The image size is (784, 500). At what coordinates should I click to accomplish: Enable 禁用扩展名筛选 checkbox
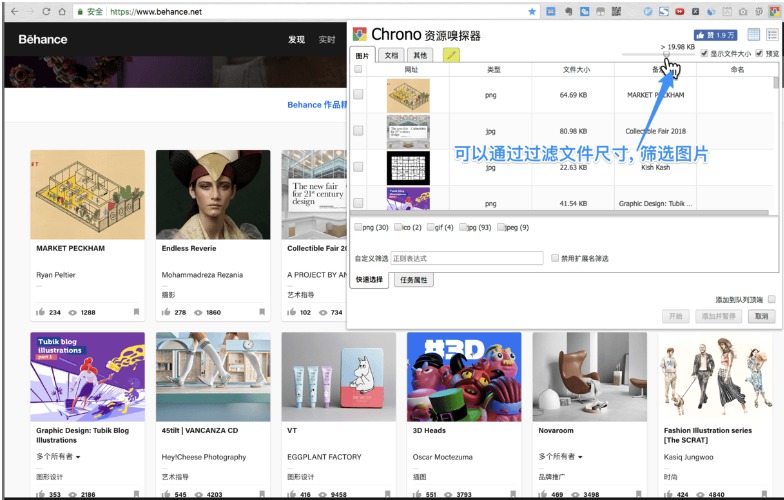click(554, 258)
